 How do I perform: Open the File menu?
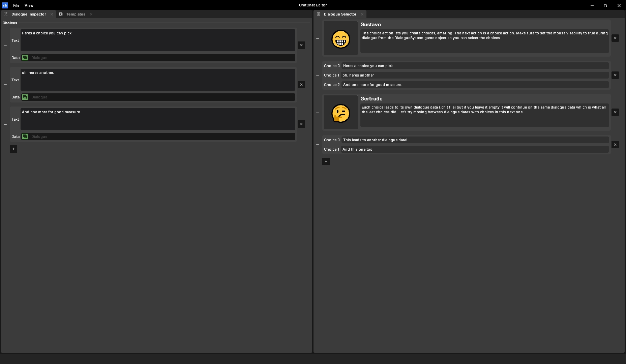[16, 5]
